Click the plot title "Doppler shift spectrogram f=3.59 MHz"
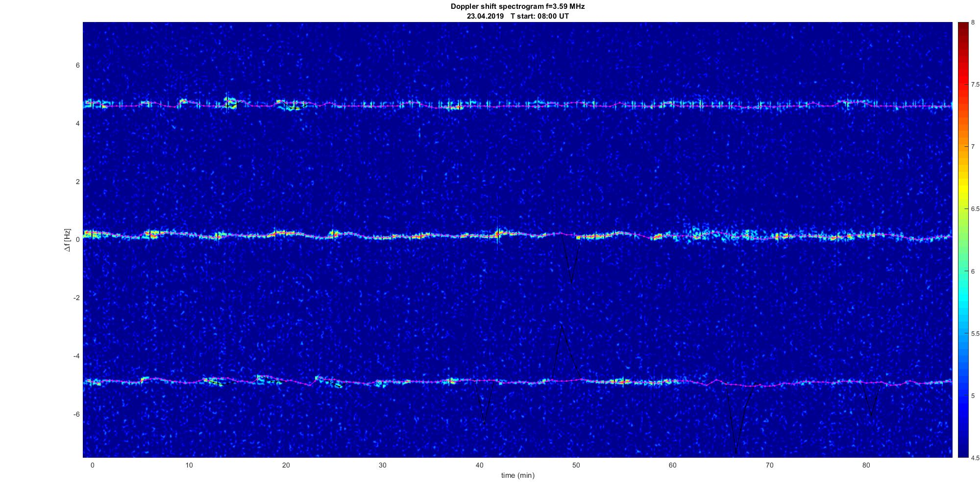This screenshot has width=980, height=491. pyautogui.click(x=517, y=6)
